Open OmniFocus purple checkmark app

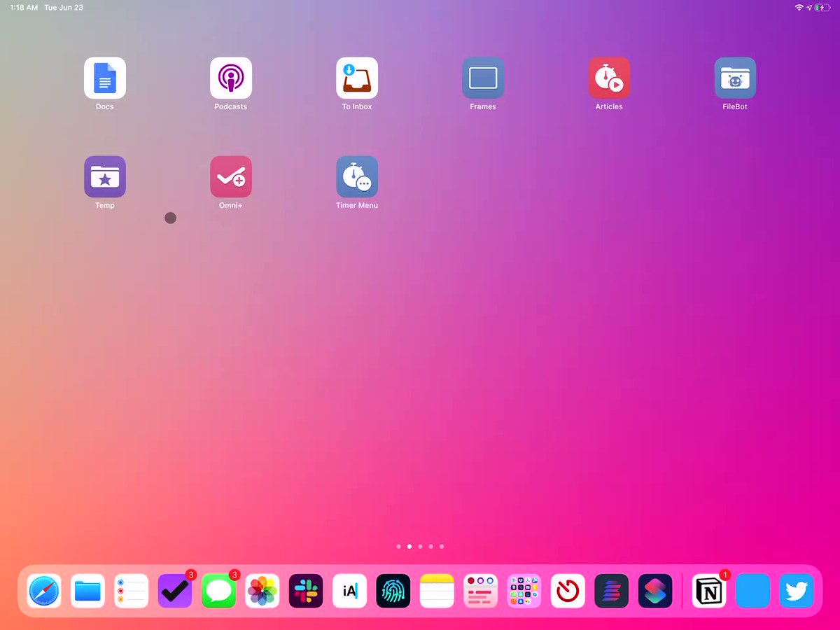tap(175, 591)
